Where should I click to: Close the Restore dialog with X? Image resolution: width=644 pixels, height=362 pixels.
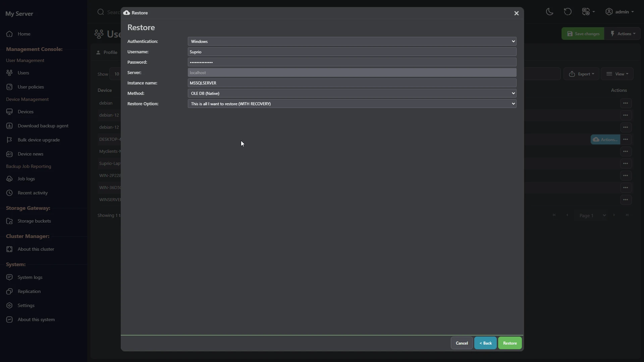pyautogui.click(x=517, y=13)
